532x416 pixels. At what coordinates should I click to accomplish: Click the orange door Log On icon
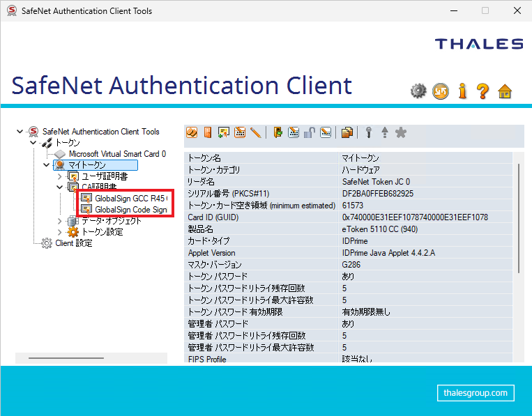(208, 132)
